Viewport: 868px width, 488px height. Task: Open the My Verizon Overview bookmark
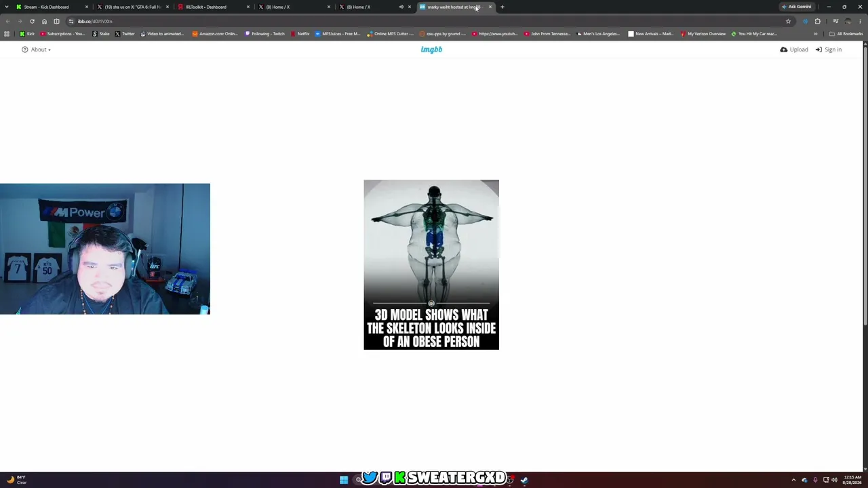point(703,34)
